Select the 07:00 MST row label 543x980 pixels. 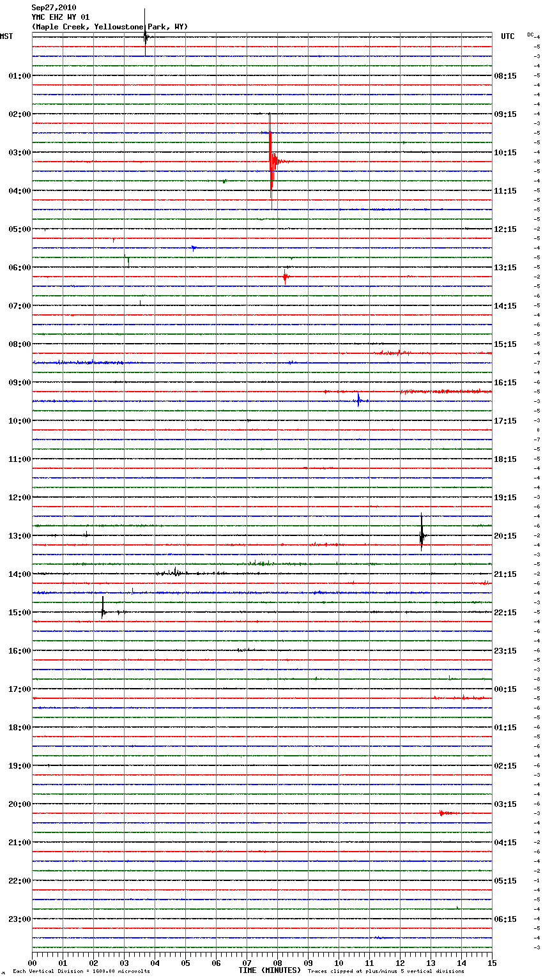pyautogui.click(x=19, y=306)
